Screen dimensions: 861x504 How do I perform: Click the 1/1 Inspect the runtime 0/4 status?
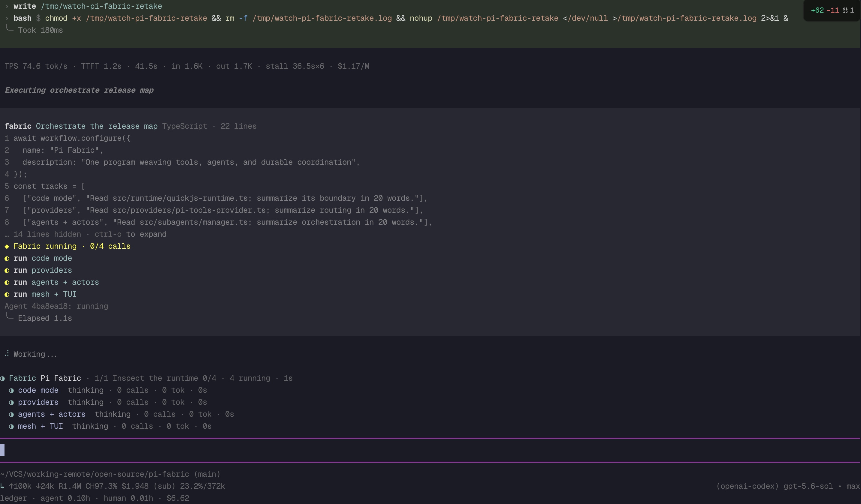155,378
